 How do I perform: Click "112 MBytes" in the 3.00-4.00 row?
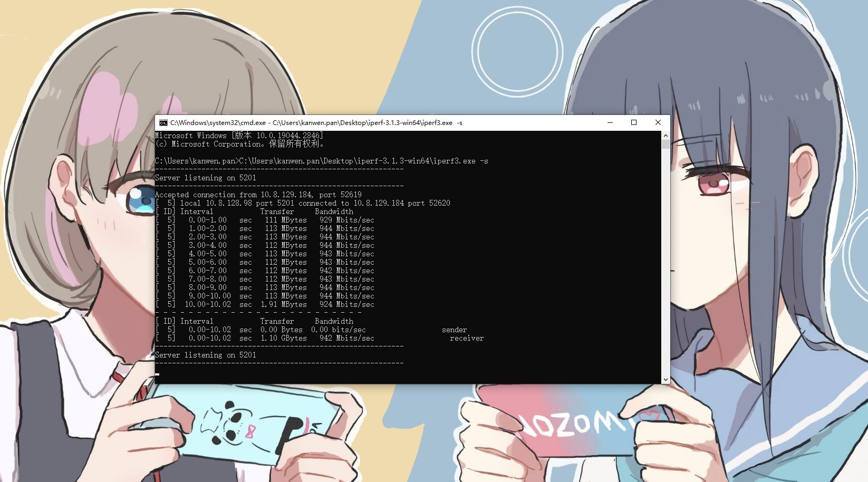pos(286,245)
